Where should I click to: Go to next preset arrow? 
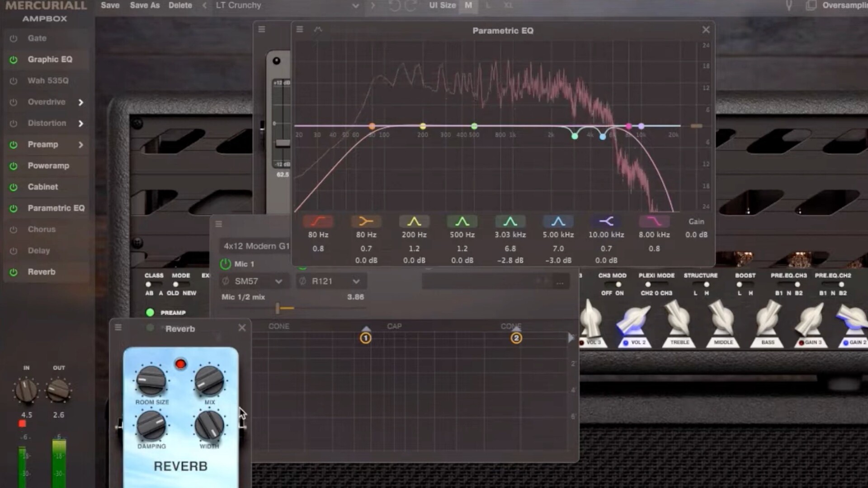(x=373, y=5)
